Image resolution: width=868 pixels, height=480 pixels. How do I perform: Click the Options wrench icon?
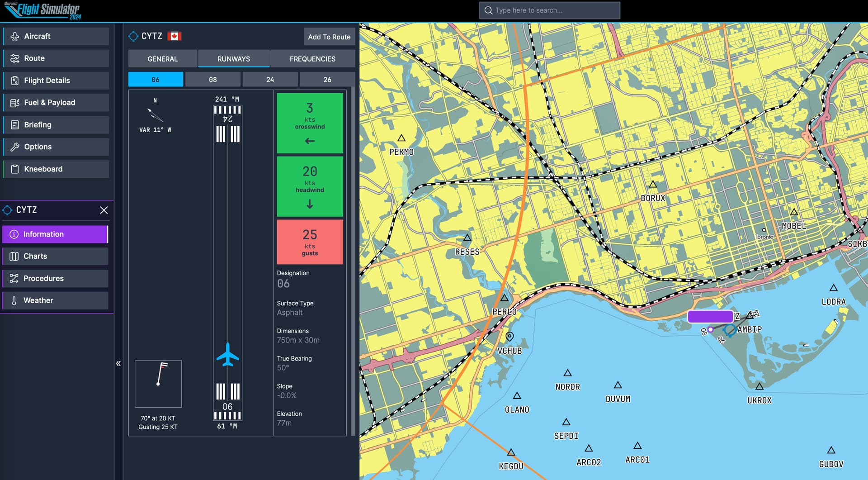[15, 147]
